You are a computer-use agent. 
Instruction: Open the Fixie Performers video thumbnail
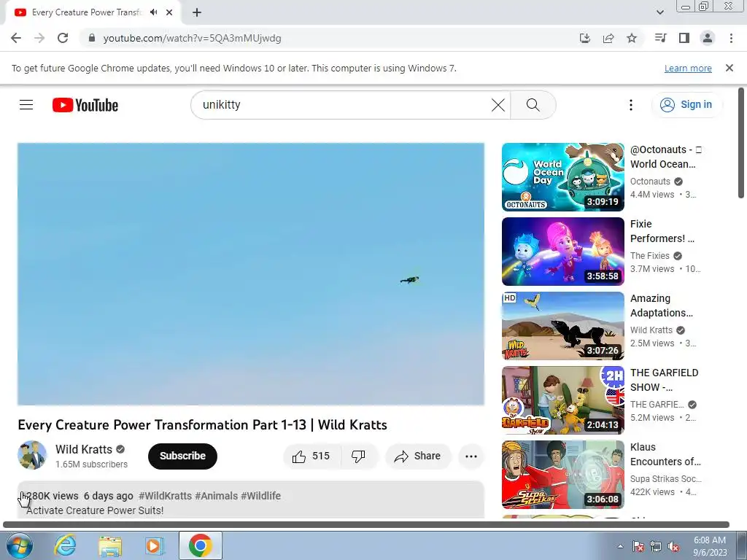[x=562, y=252]
